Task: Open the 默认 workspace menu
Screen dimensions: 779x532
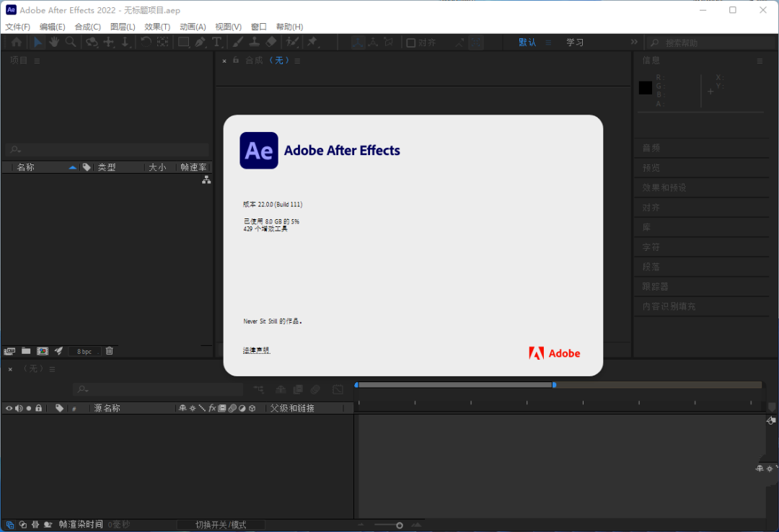Action: (x=548, y=43)
